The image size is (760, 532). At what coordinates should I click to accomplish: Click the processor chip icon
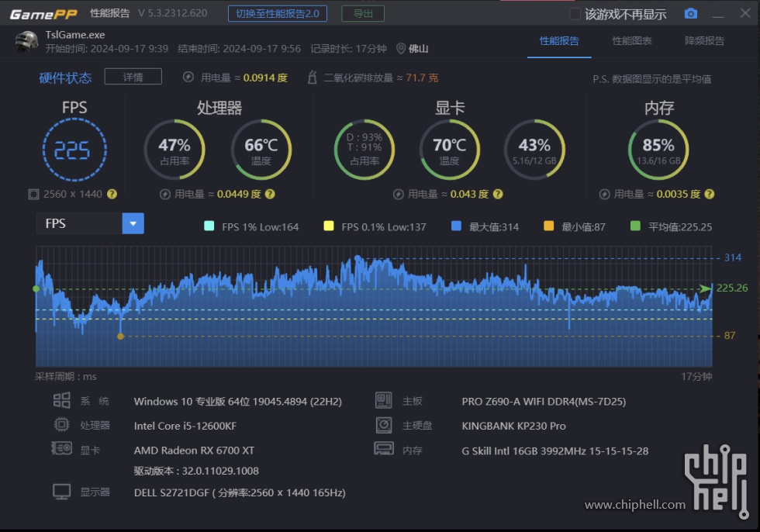coord(61,424)
